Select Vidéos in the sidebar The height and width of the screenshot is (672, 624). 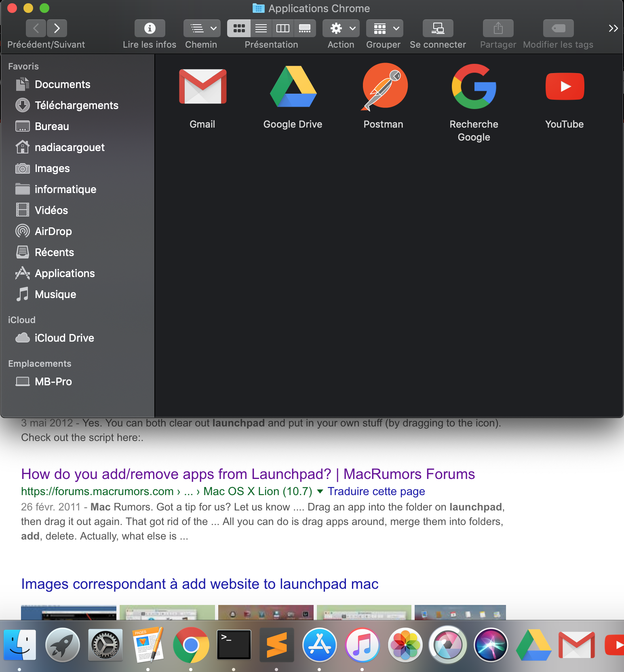(77, 210)
